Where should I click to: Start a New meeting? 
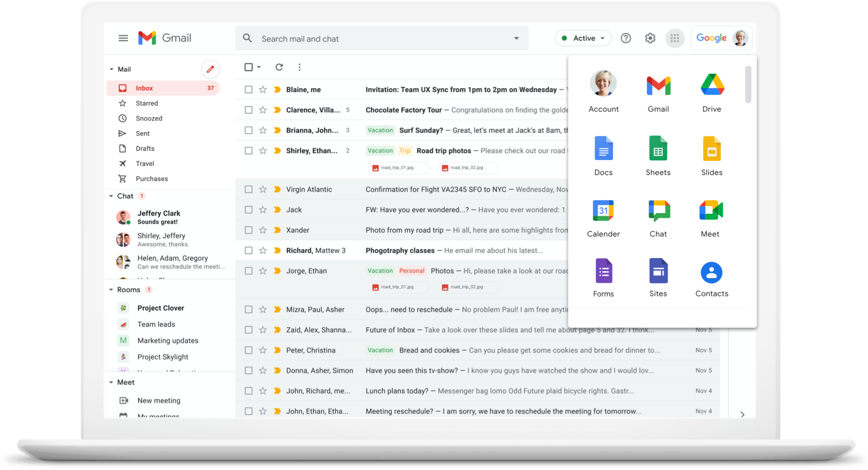pyautogui.click(x=158, y=401)
